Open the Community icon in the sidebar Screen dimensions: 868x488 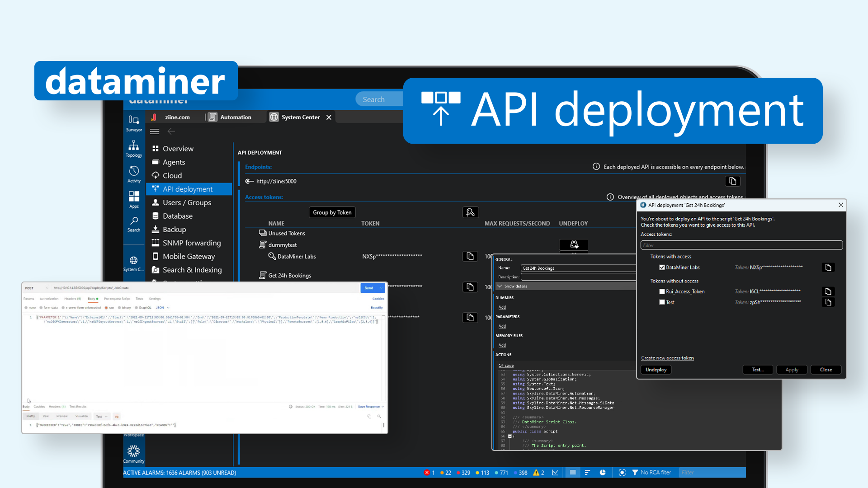point(134,451)
